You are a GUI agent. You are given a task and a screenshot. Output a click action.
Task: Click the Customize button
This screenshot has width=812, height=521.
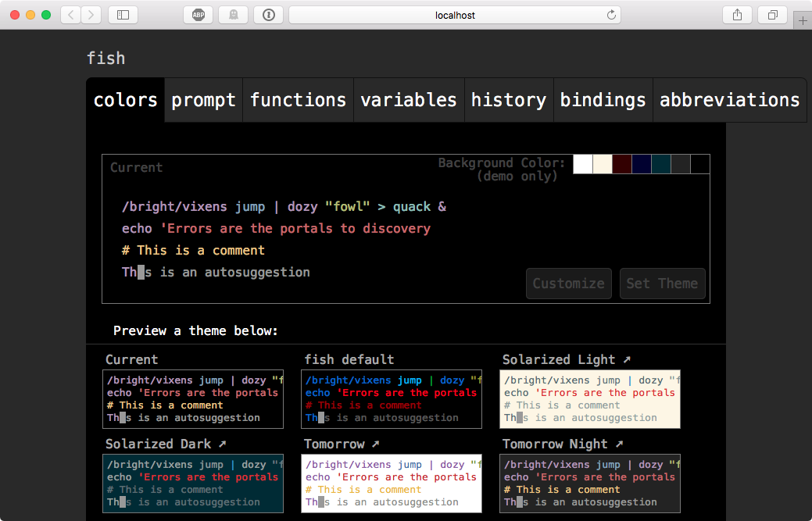pos(568,284)
